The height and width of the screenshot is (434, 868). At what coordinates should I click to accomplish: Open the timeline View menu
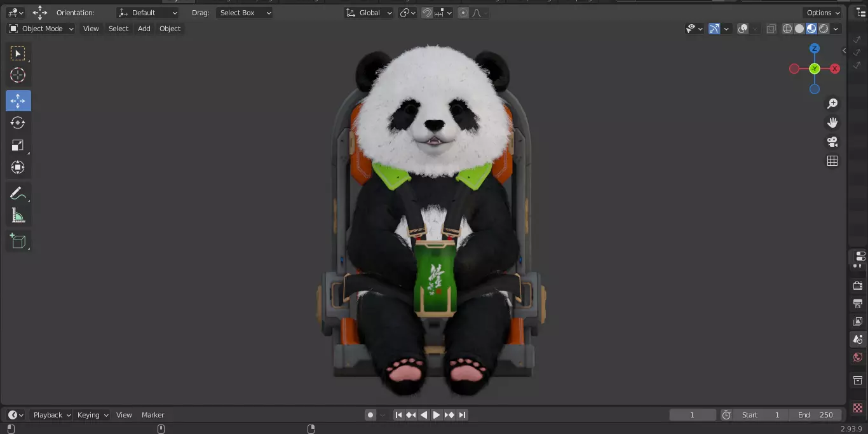[124, 415]
